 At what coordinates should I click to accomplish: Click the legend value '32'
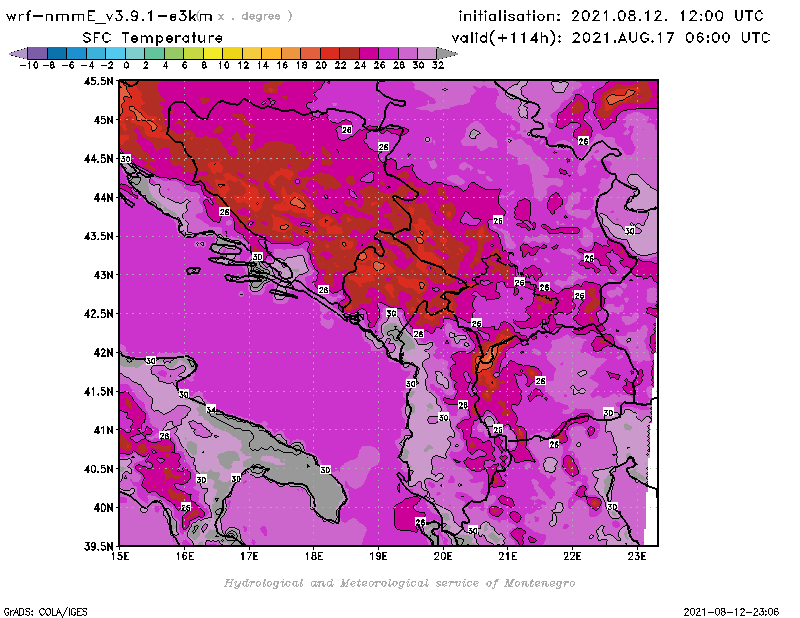click(x=438, y=65)
